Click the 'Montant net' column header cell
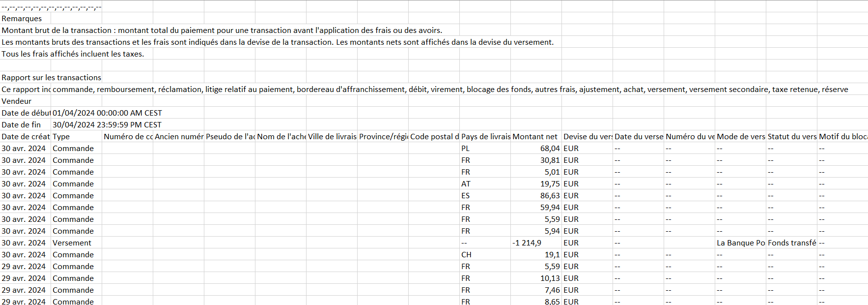The image size is (868, 305). click(535, 137)
